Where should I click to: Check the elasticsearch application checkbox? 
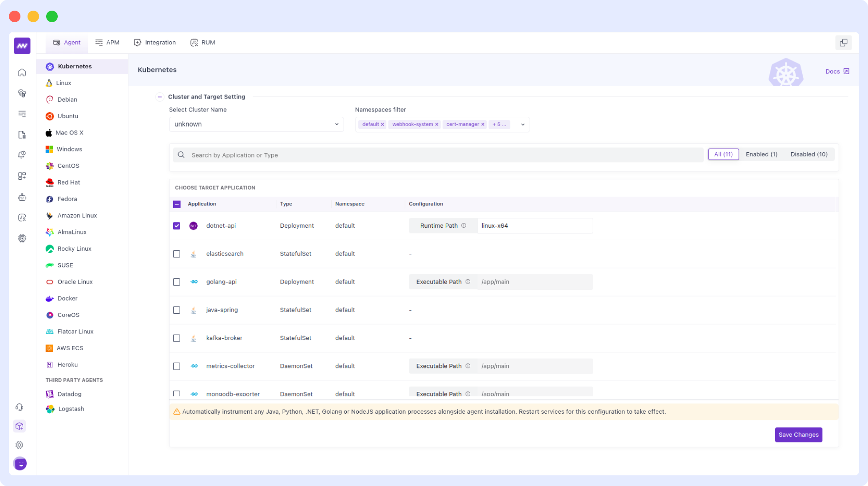(177, 254)
